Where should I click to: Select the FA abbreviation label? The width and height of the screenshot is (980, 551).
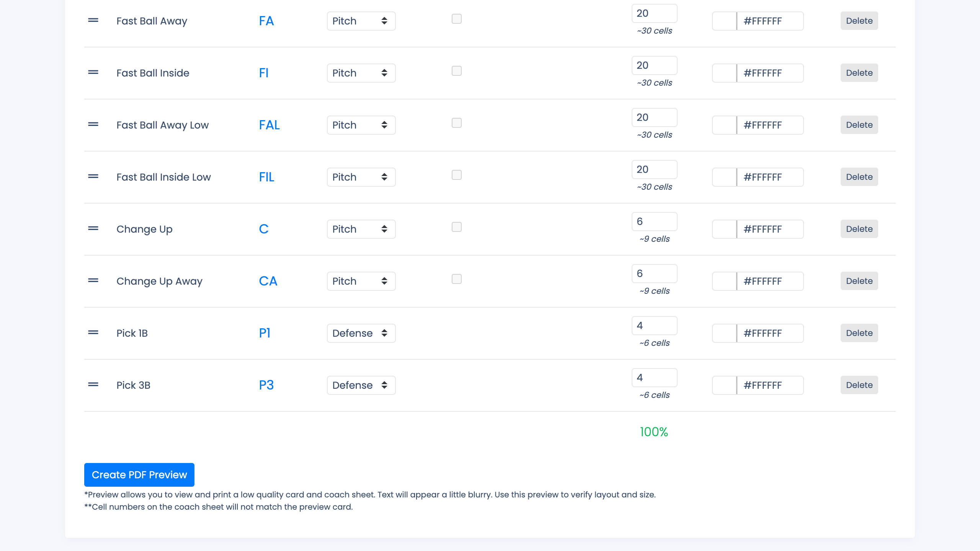[266, 20]
